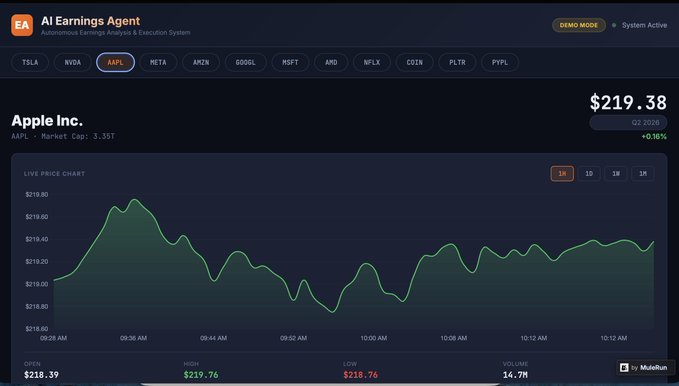Click the System Active status indicator
Viewport: 679px width, 386px height.
click(x=640, y=25)
